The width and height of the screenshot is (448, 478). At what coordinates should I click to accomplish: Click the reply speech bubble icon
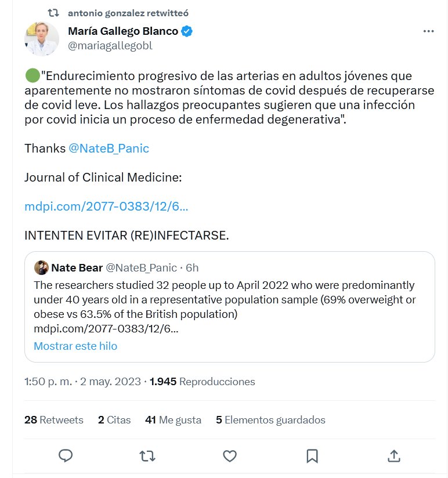pos(66,455)
